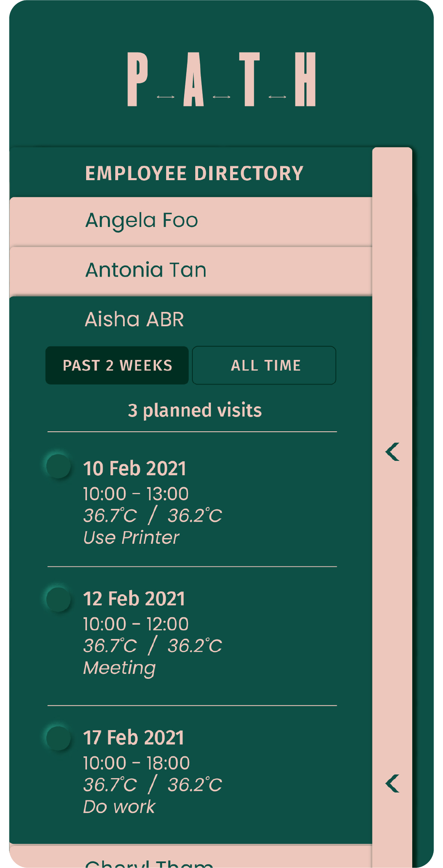Expand the Antonia Tan employee row
The height and width of the screenshot is (868, 443).
(x=191, y=271)
